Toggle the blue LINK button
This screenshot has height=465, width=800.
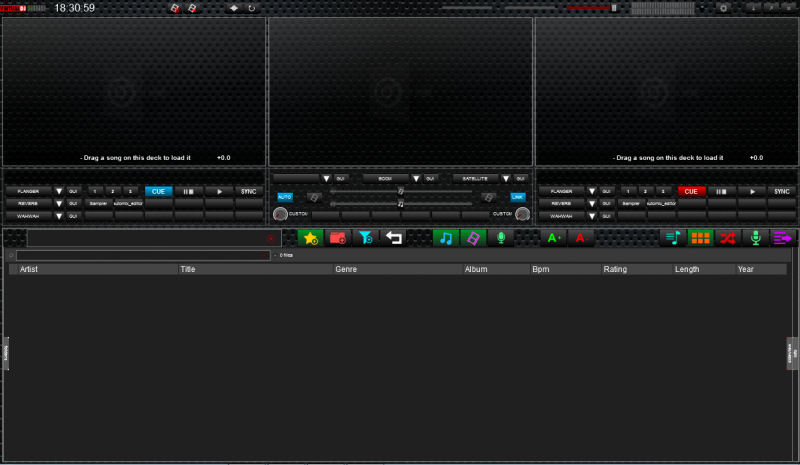click(x=517, y=197)
